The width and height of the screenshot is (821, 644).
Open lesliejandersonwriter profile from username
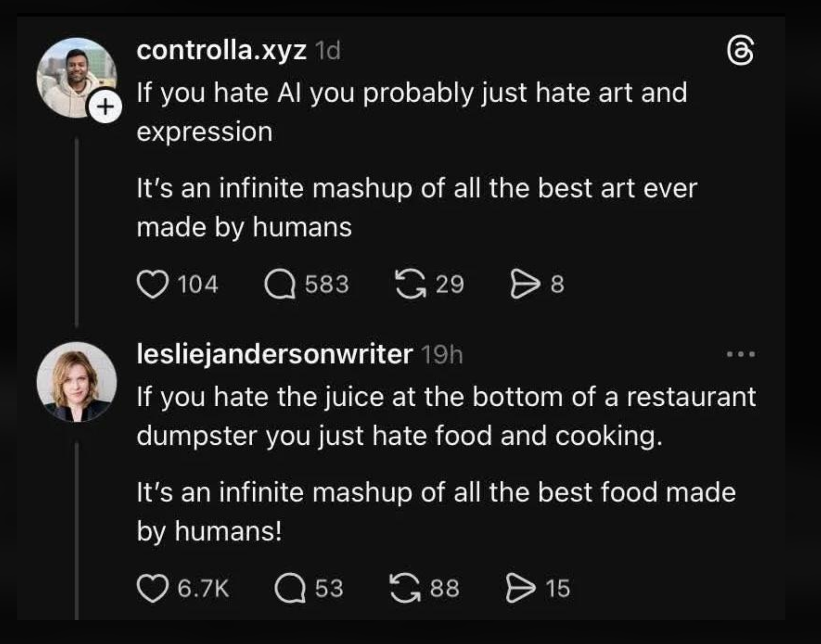click(x=274, y=354)
